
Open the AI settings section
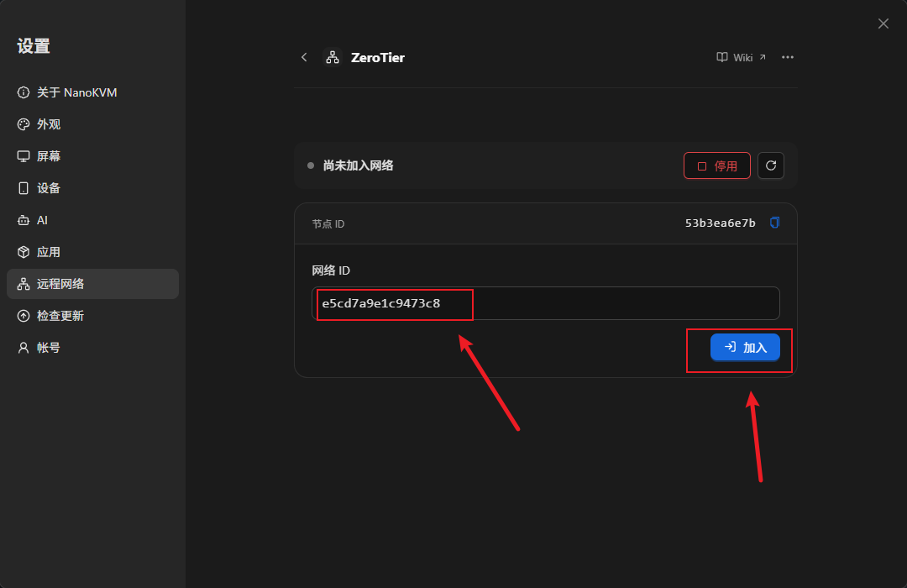coord(92,220)
